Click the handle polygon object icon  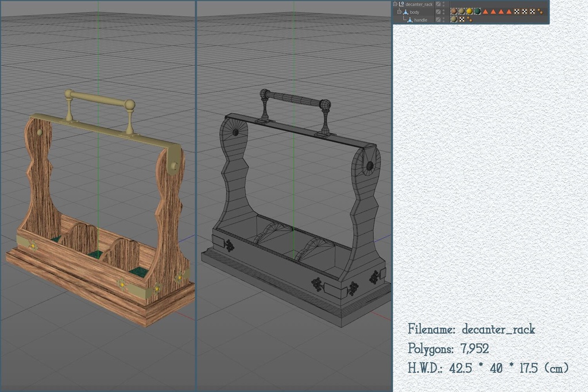coord(410,20)
